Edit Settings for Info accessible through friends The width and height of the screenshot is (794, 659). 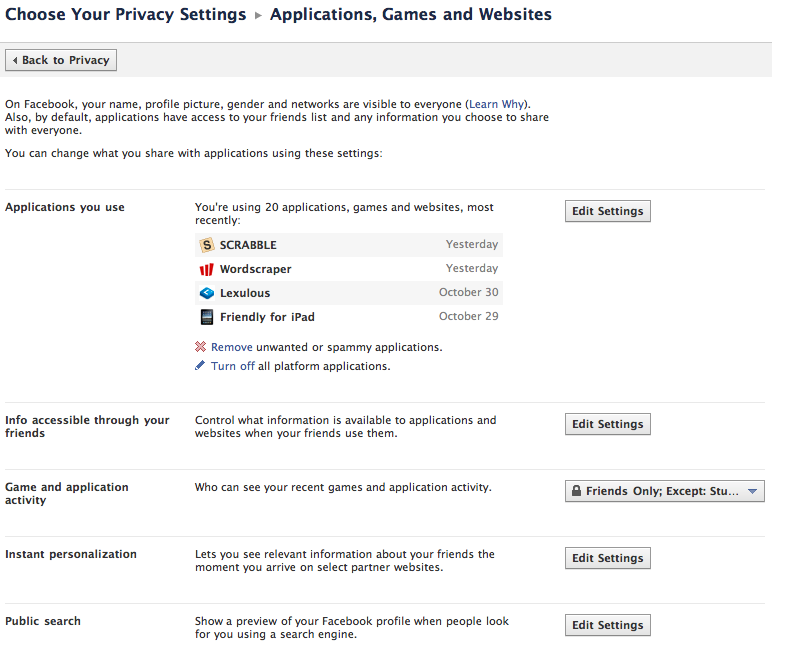click(607, 424)
